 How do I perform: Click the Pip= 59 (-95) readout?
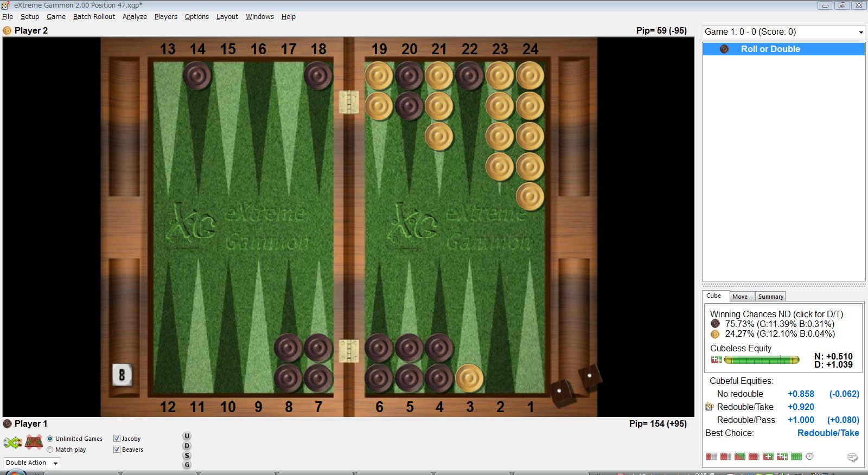[x=661, y=31]
